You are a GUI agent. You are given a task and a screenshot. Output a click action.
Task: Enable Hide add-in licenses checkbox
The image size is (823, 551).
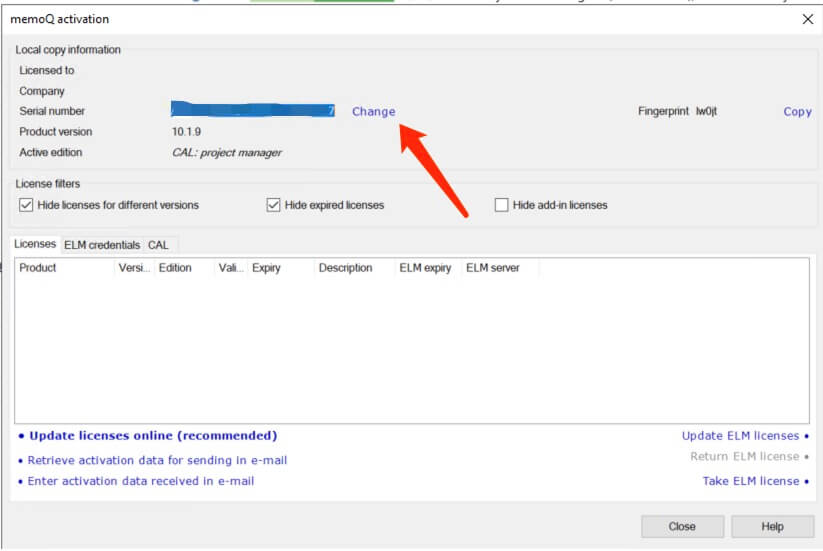click(x=501, y=205)
